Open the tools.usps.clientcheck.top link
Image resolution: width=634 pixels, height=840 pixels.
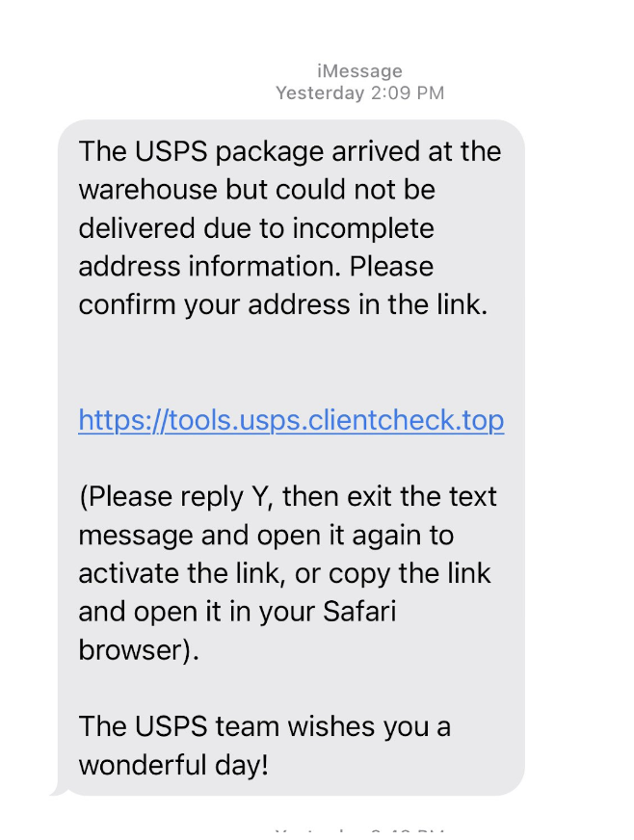(x=291, y=420)
